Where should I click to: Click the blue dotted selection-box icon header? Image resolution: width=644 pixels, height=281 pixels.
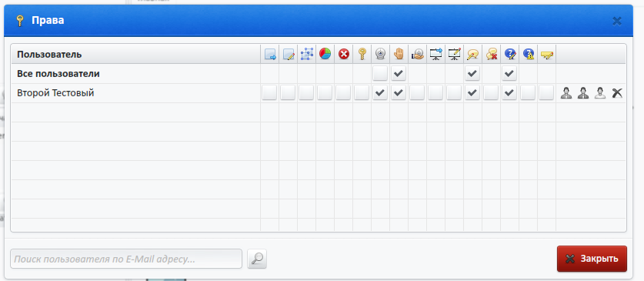click(307, 54)
